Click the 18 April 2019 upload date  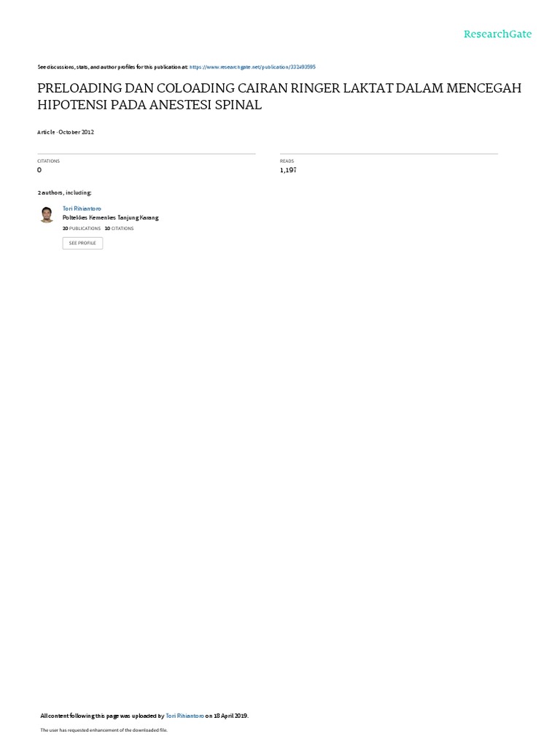(231, 716)
